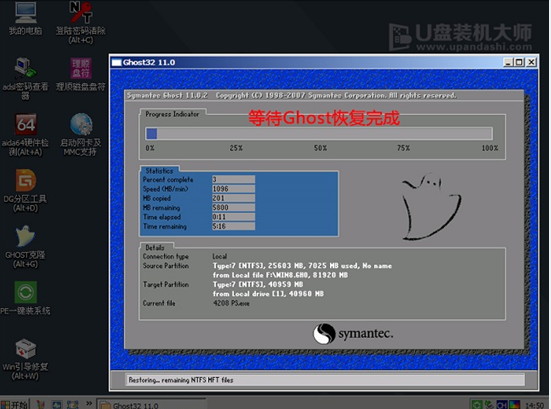551x409 pixels.
Task: Activate the Ghost32 11.0 taskbar button
Action: (151, 404)
